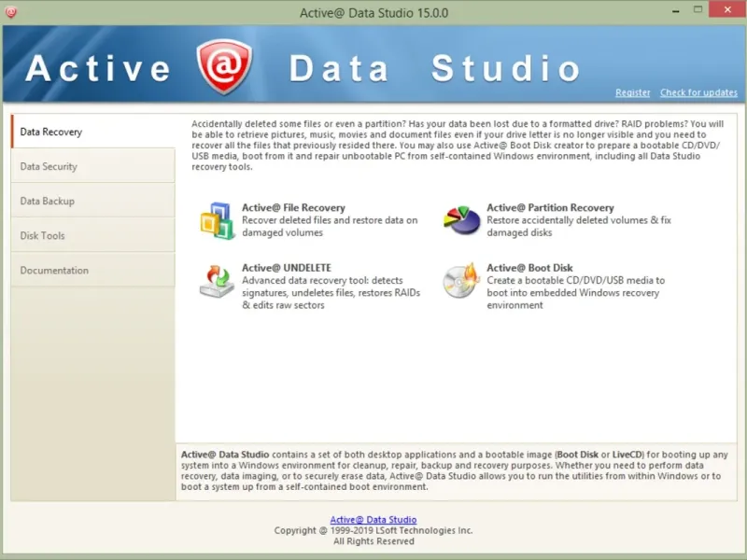Image resolution: width=747 pixels, height=560 pixels.
Task: Click the text "Restore accidentally deleted volumes & fix"
Action: pos(579,220)
